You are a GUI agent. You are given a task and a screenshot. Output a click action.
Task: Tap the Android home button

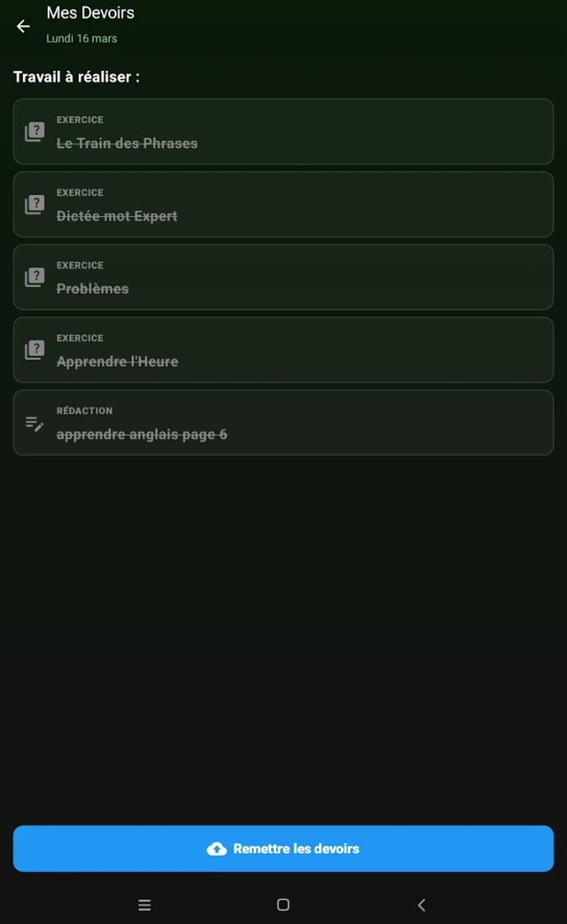point(283,904)
